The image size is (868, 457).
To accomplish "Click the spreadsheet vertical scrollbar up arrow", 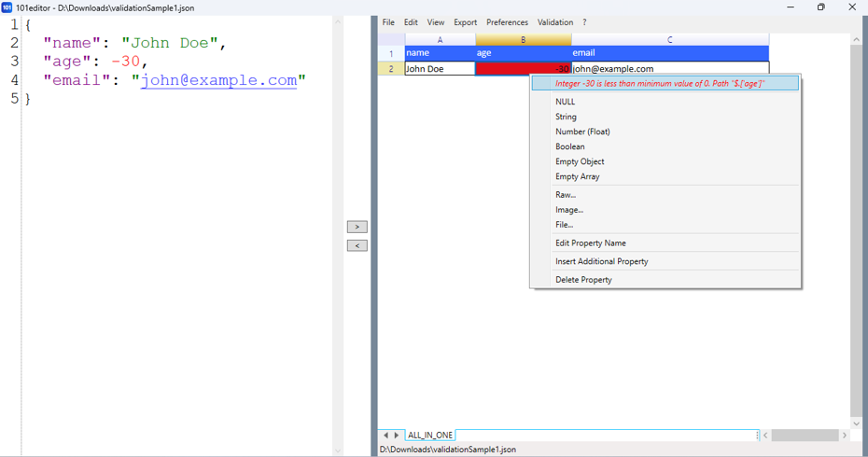I will [x=857, y=40].
